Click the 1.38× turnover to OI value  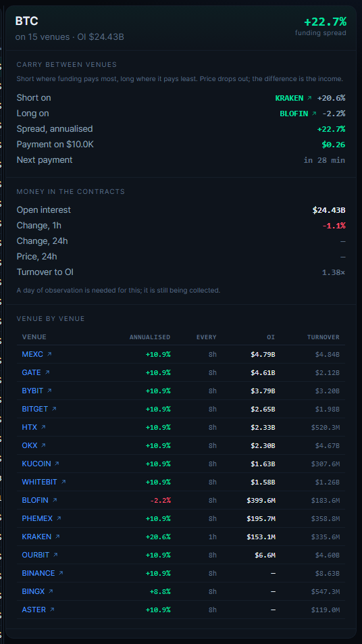click(x=334, y=272)
